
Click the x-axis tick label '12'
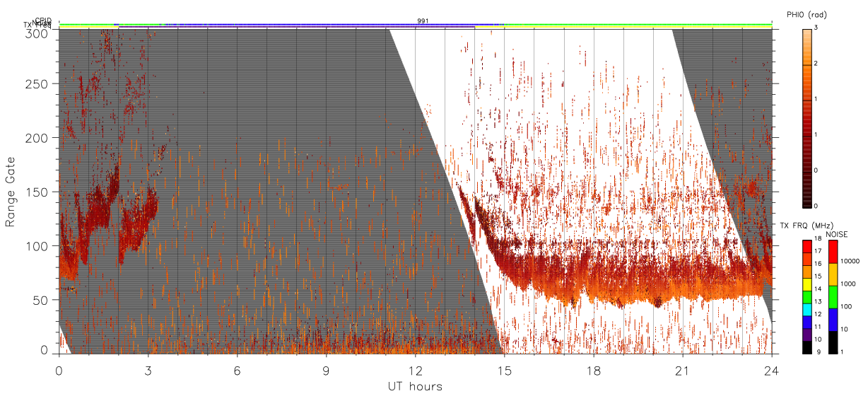pyautogui.click(x=415, y=369)
